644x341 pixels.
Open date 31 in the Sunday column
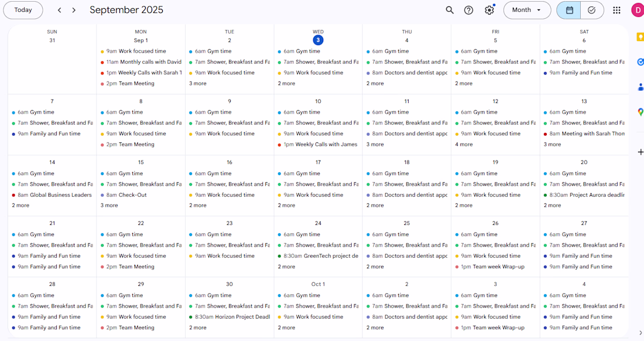pos(52,40)
